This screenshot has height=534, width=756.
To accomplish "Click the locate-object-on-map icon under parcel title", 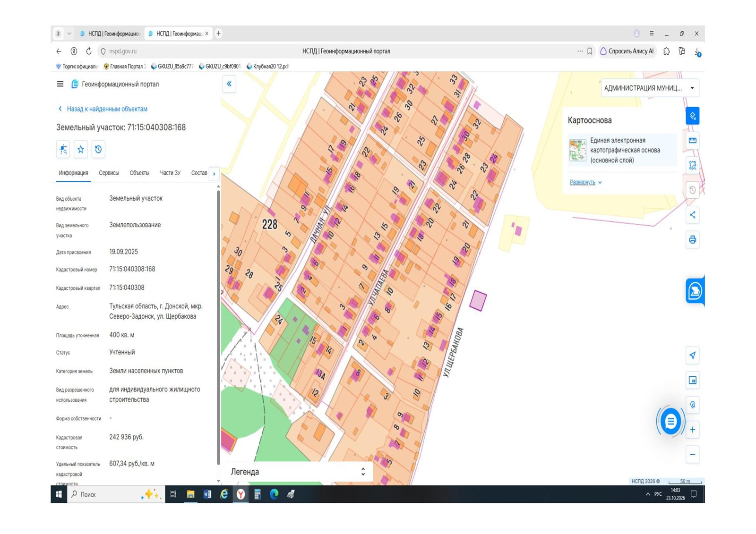I will (x=63, y=150).
